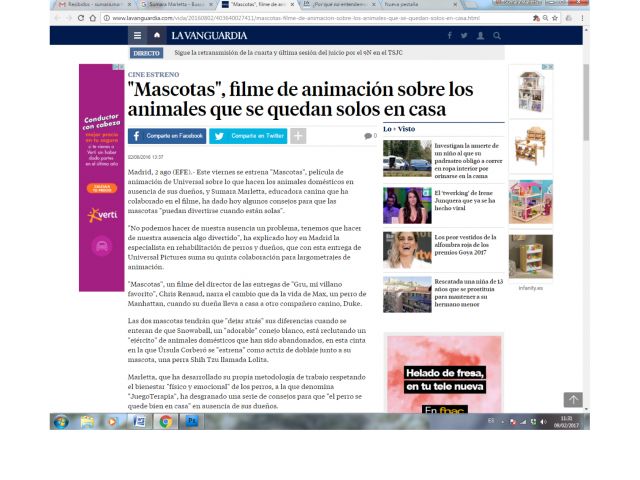Click the site information icon in URL bar
This screenshot has width=640, height=480.
point(107,18)
